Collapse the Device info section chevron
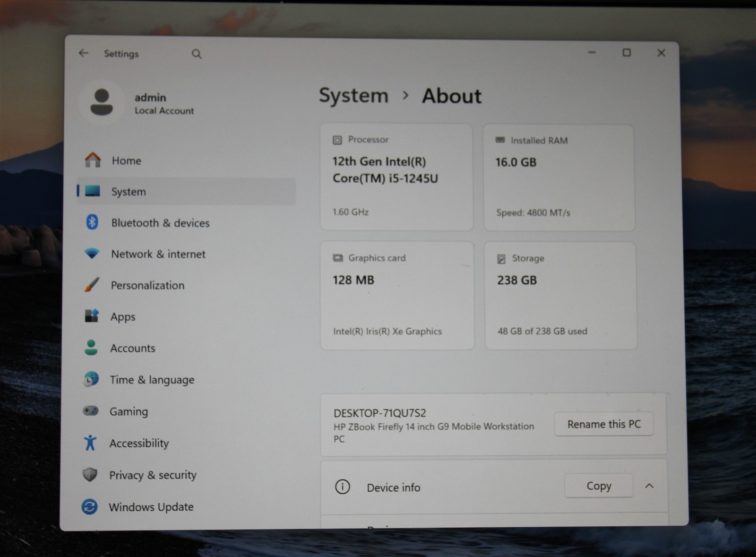Viewport: 756px width, 557px height. pos(649,486)
